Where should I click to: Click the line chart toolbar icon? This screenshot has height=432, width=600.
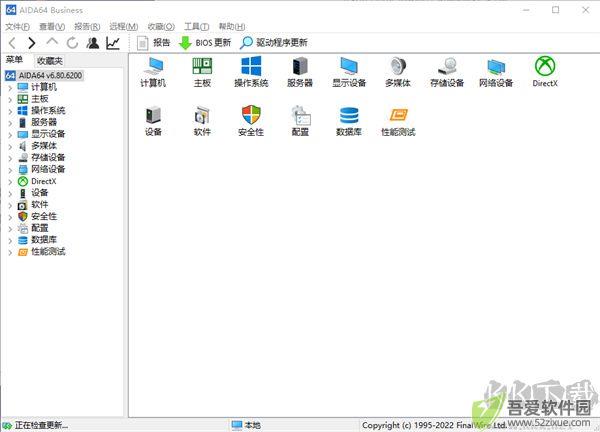point(113,43)
